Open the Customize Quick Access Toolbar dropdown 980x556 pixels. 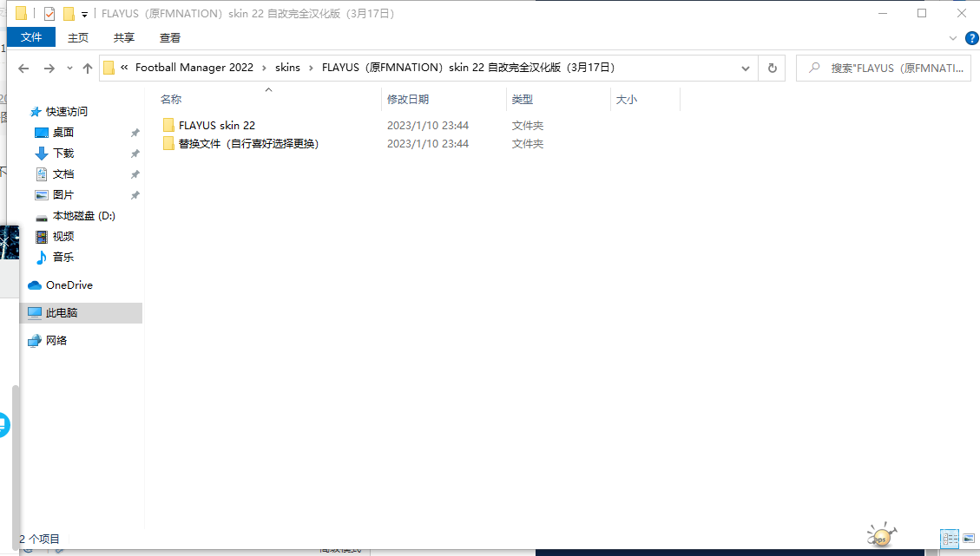(x=84, y=14)
